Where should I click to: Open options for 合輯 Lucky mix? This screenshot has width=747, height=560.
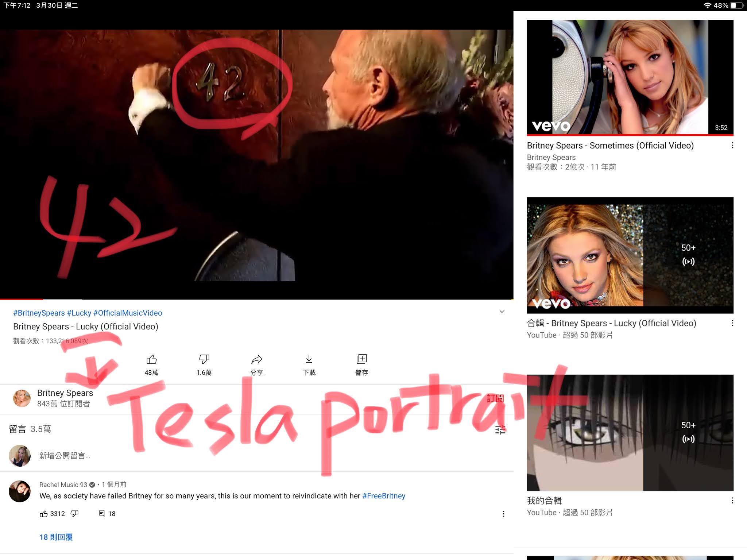point(732,323)
